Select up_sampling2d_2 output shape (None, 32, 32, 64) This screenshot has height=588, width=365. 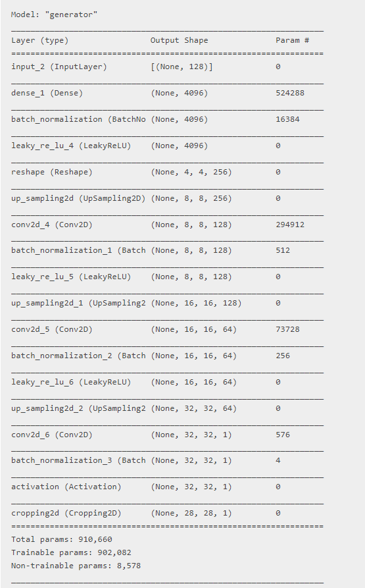[x=194, y=408]
